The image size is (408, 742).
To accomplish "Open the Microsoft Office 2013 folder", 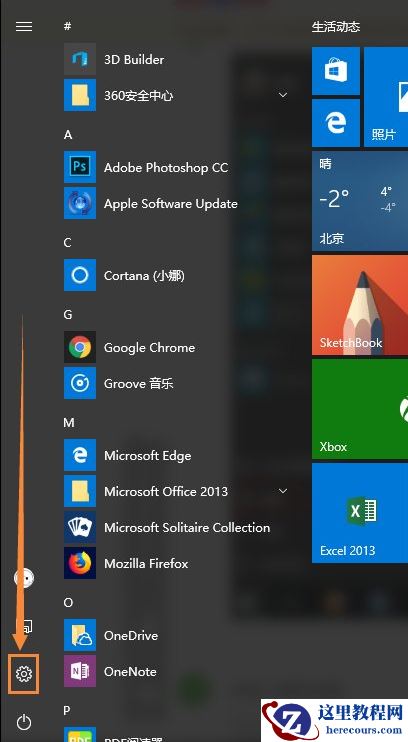I will (176, 491).
